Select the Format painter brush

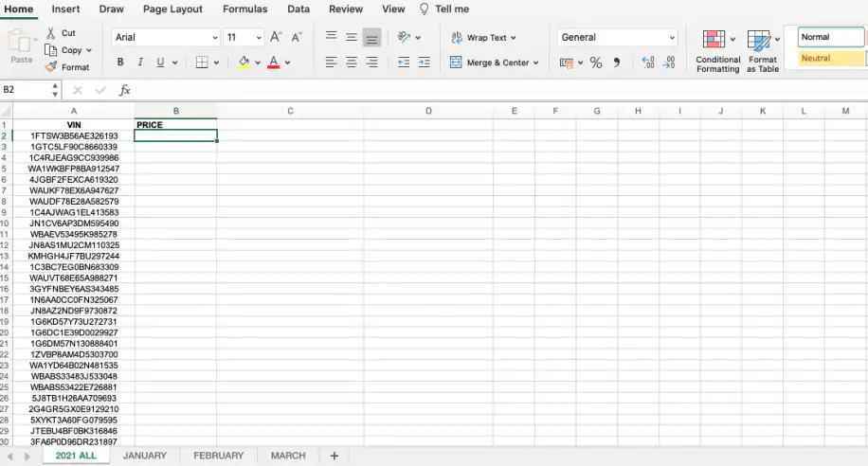51,67
